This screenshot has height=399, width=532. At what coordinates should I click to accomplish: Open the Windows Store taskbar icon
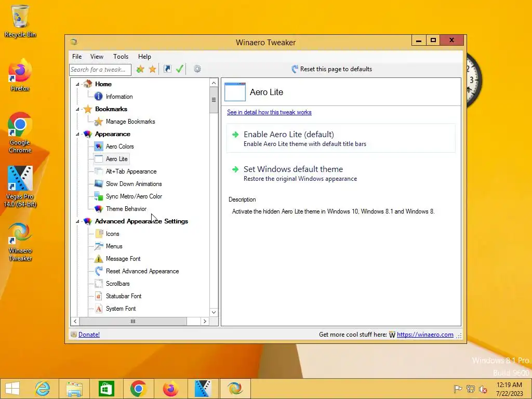(x=106, y=389)
